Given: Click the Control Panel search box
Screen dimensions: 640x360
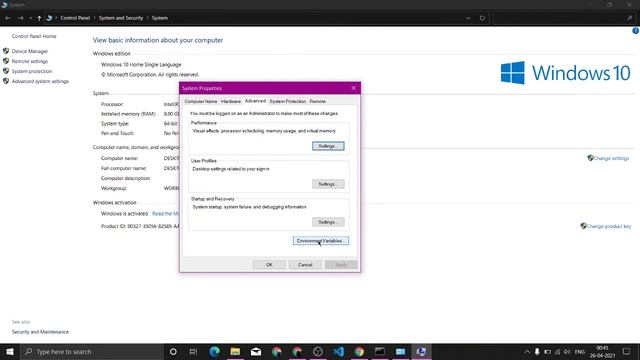Looking at the screenshot, I should click(563, 18).
